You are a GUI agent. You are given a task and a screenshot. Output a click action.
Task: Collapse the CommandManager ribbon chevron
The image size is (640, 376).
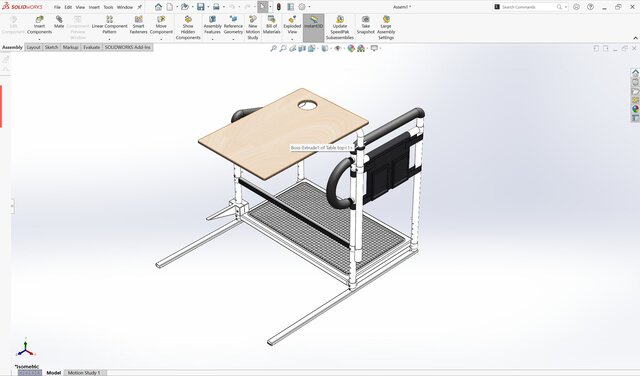point(635,38)
